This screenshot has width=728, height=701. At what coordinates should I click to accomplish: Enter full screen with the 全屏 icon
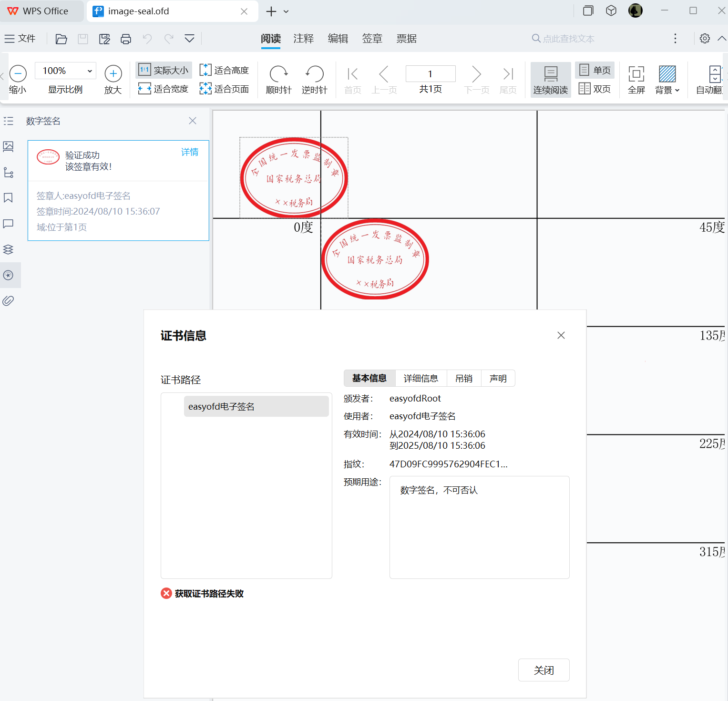pos(636,79)
